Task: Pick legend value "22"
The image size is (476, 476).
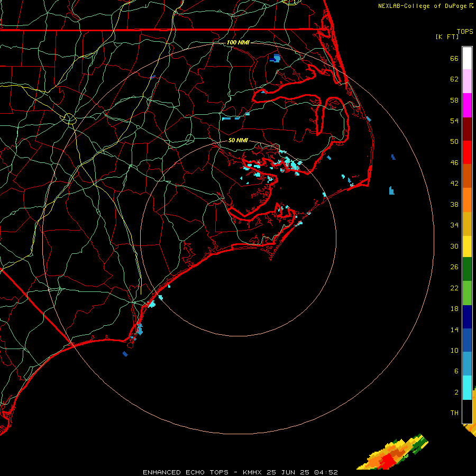Action: click(x=454, y=288)
